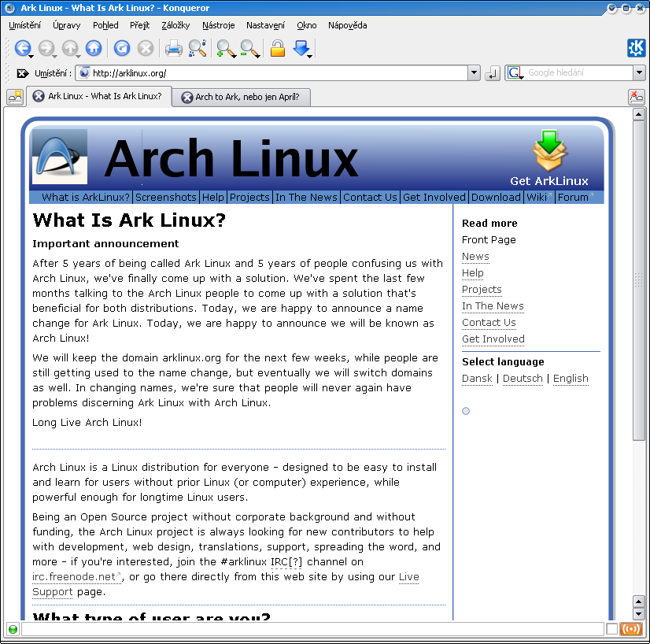Click the Stop loading icon
Viewport: 650px width, 644px height.
(146, 49)
